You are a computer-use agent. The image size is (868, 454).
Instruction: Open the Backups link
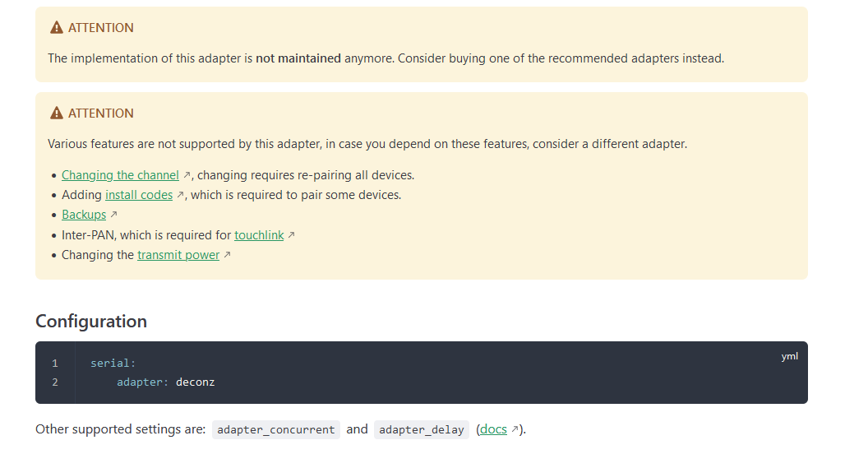[x=84, y=215]
